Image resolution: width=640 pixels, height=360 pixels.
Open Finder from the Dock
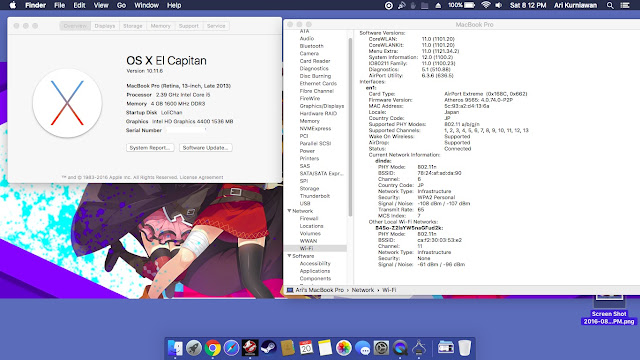pyautogui.click(x=175, y=348)
